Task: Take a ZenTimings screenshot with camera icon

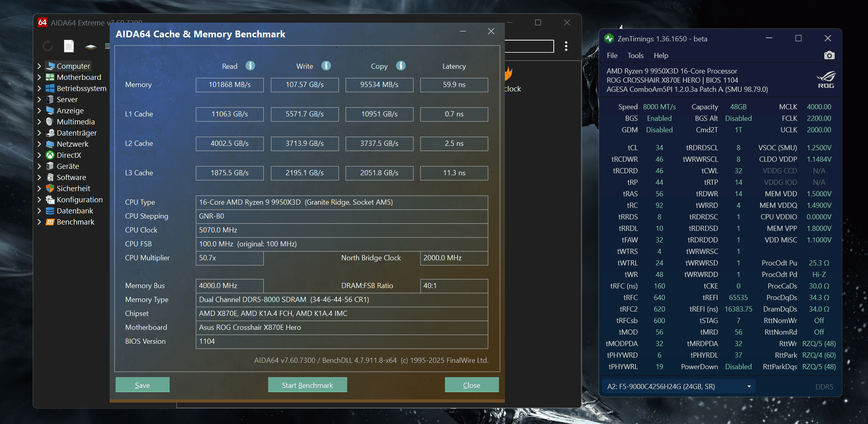Action: (829, 55)
